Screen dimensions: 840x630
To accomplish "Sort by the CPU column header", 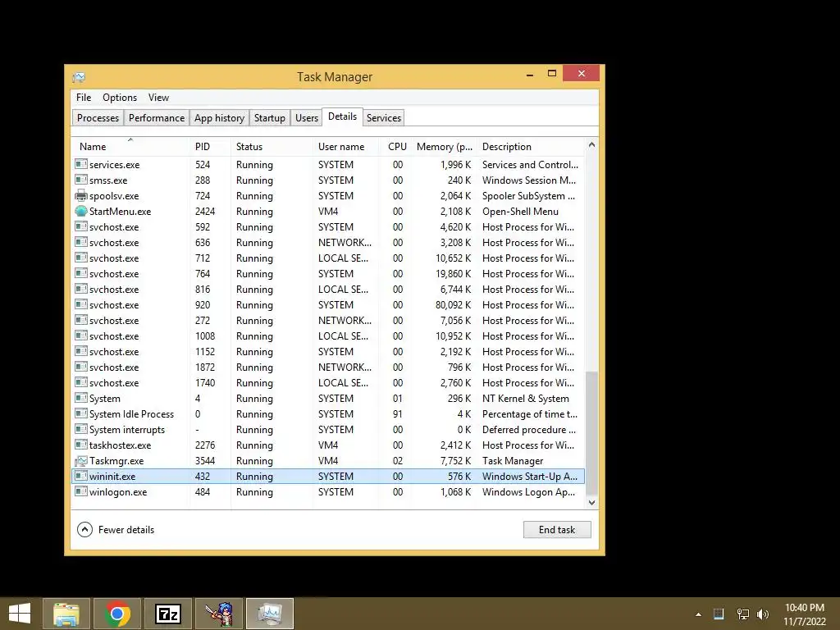I will tap(395, 147).
